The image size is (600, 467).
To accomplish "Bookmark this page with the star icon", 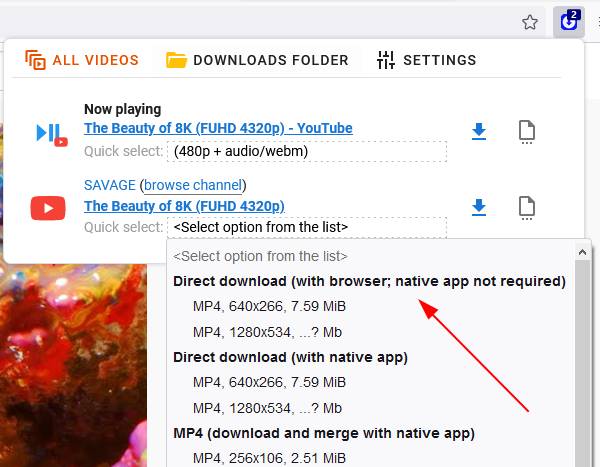I will [530, 22].
